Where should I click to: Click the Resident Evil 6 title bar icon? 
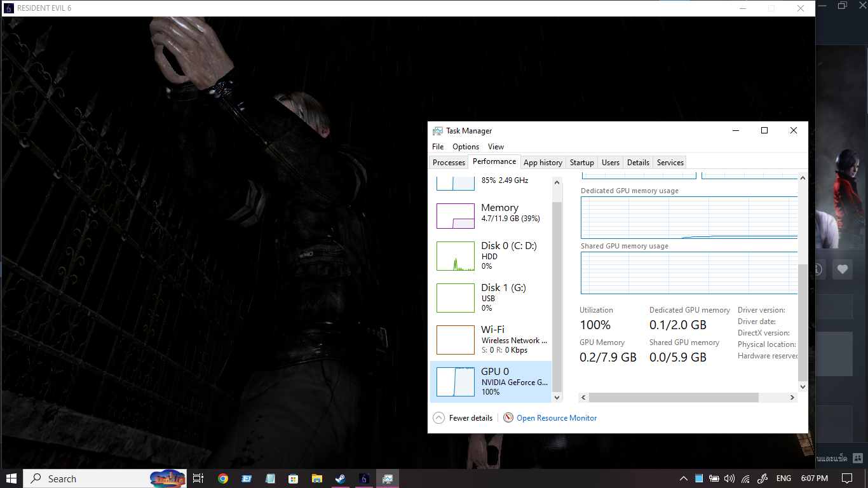pos(8,8)
